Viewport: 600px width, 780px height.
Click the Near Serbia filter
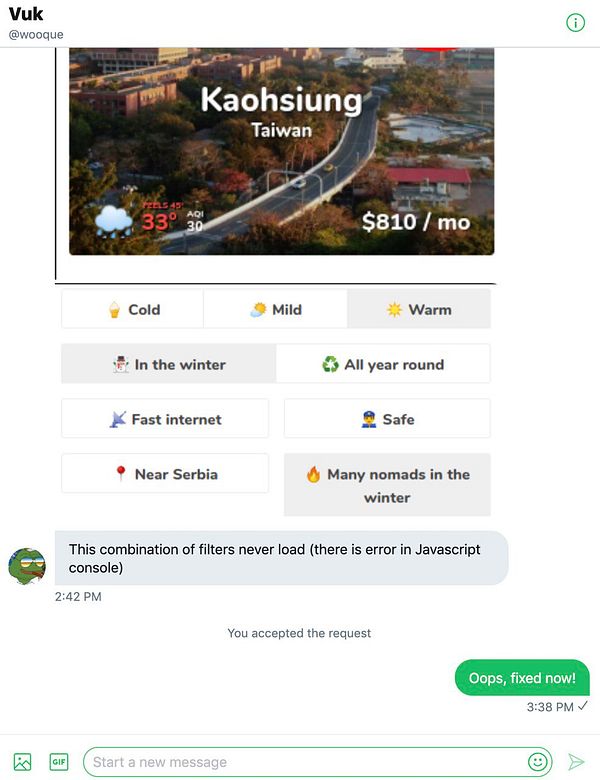coord(165,474)
